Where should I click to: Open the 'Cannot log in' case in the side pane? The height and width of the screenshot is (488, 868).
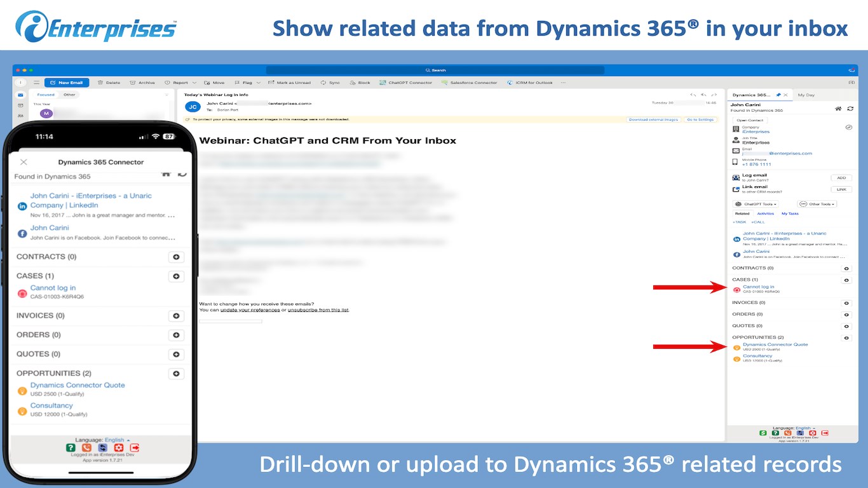coord(759,287)
